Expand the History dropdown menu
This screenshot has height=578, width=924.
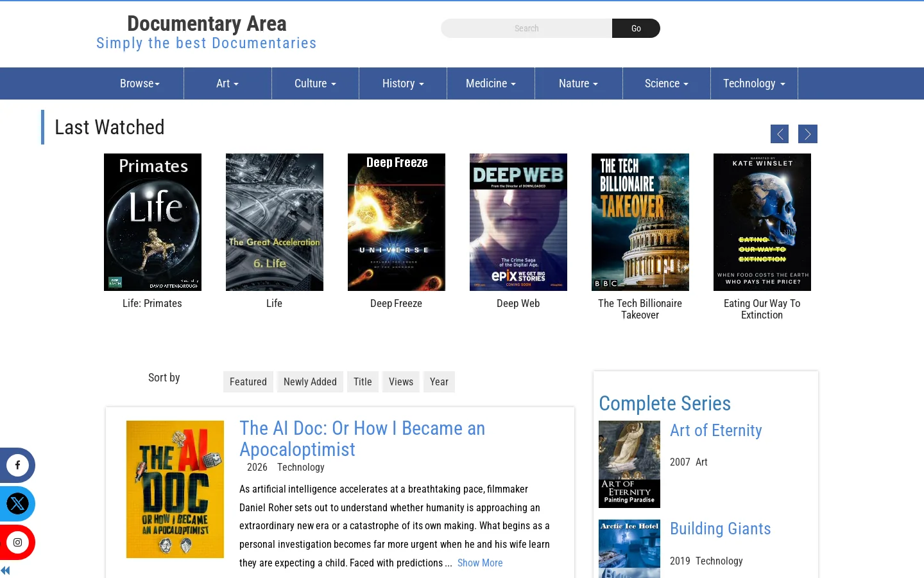[403, 83]
